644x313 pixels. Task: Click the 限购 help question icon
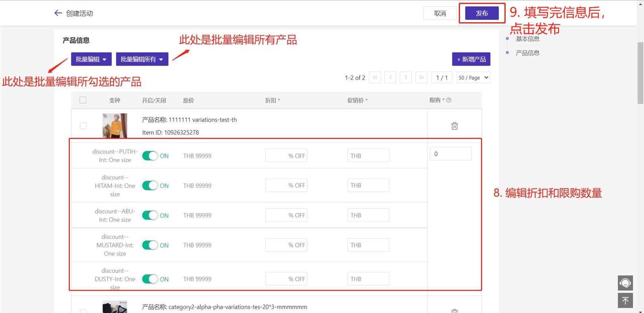point(449,100)
